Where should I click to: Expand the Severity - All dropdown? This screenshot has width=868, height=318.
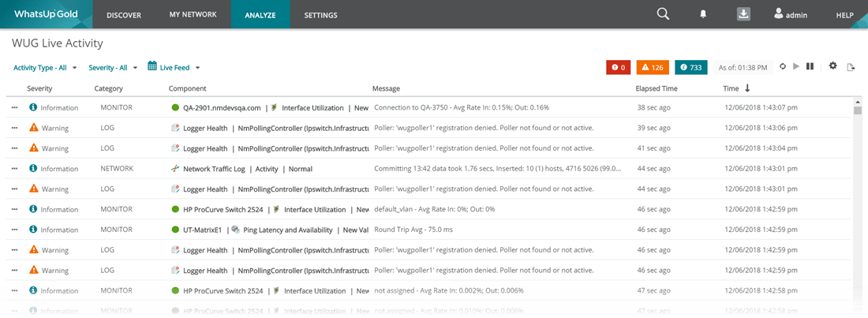pos(113,68)
